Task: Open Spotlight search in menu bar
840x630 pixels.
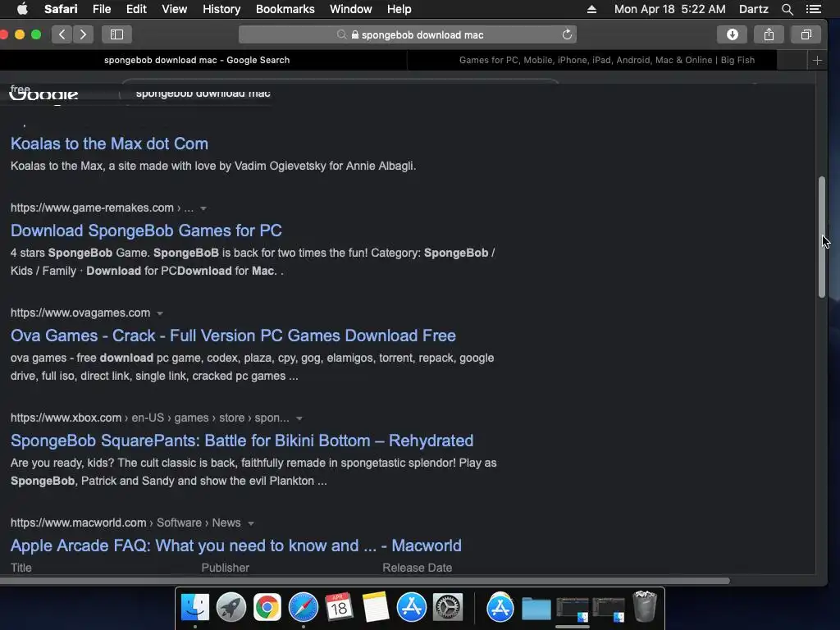Action: [787, 9]
